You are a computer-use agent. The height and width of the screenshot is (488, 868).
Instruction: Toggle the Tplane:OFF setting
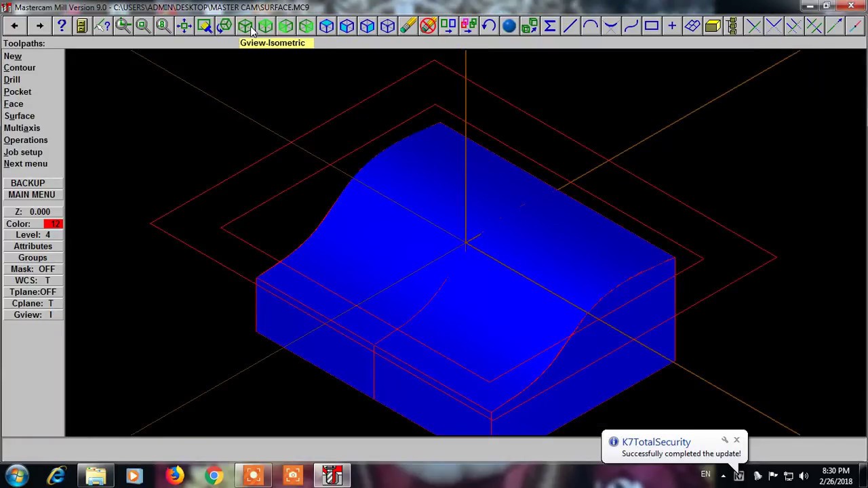pyautogui.click(x=33, y=291)
